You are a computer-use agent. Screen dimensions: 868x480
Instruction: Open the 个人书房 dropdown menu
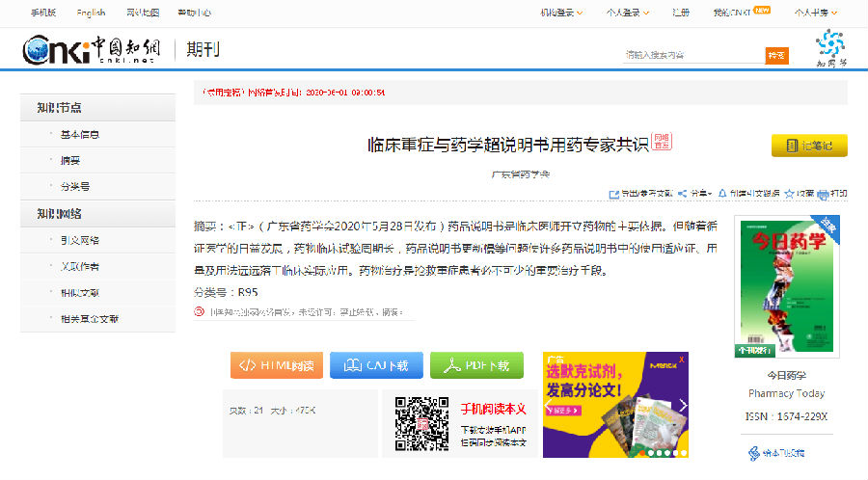pyautogui.click(x=816, y=13)
